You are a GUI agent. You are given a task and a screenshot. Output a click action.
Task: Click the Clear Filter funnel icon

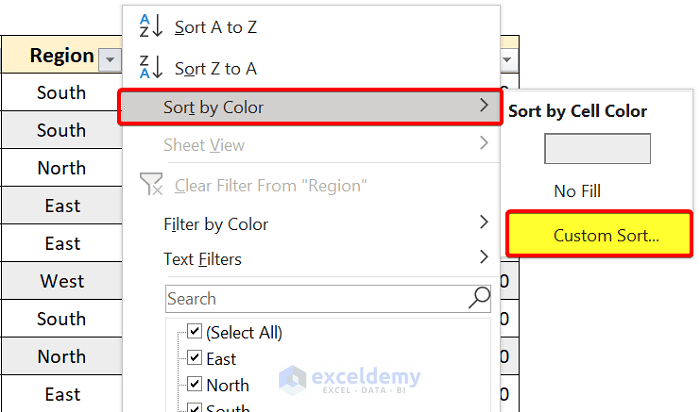151,185
